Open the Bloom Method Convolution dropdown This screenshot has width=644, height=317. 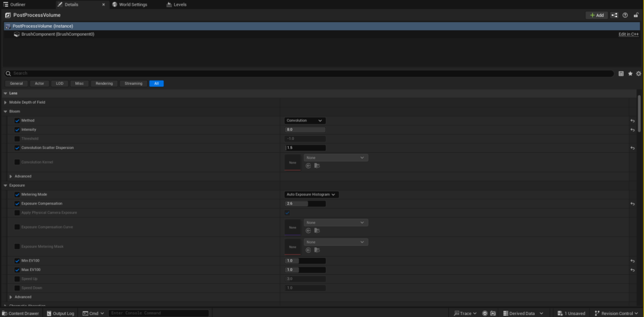point(305,121)
